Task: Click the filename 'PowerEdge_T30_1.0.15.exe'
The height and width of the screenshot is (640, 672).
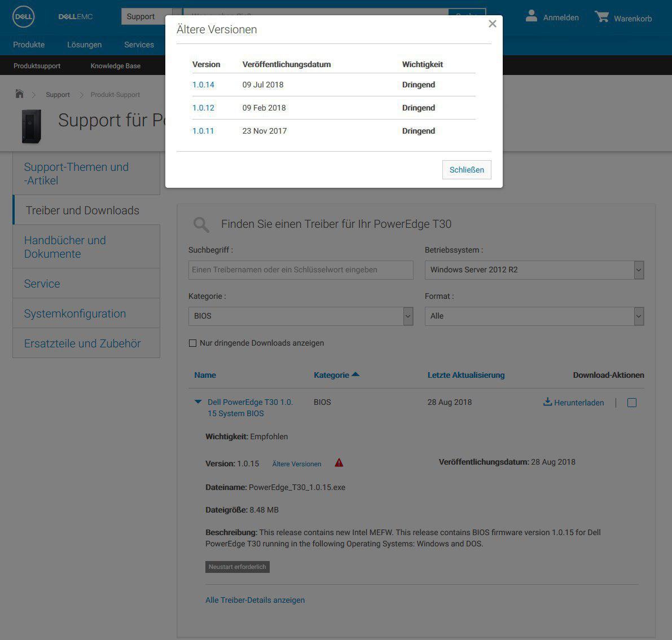Action: coord(297,488)
